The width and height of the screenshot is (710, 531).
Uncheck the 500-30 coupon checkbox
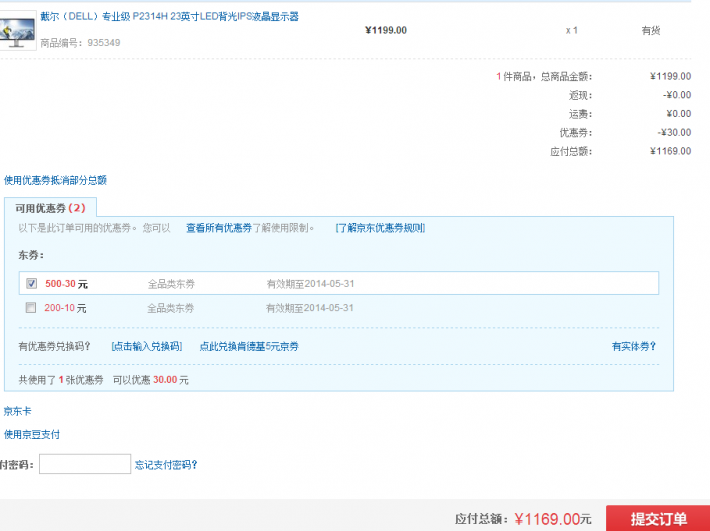[x=31, y=284]
